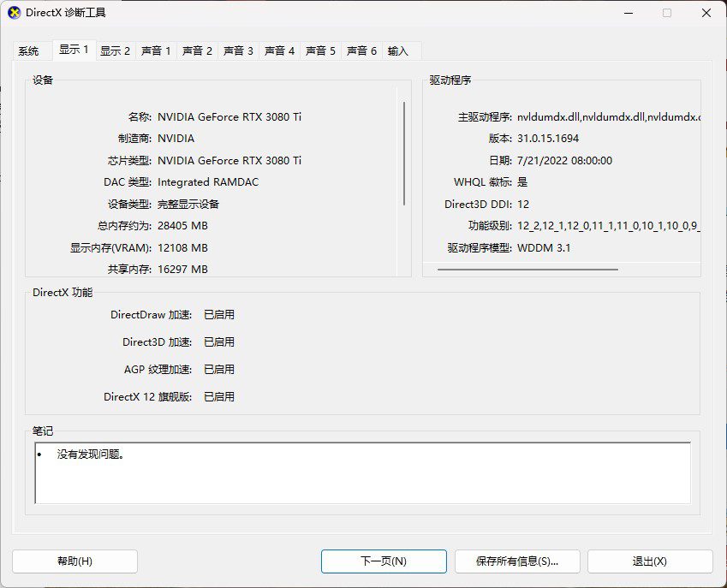Click the DirectX diagnostic tool icon in title bar
This screenshot has width=727, height=588.
coord(12,12)
